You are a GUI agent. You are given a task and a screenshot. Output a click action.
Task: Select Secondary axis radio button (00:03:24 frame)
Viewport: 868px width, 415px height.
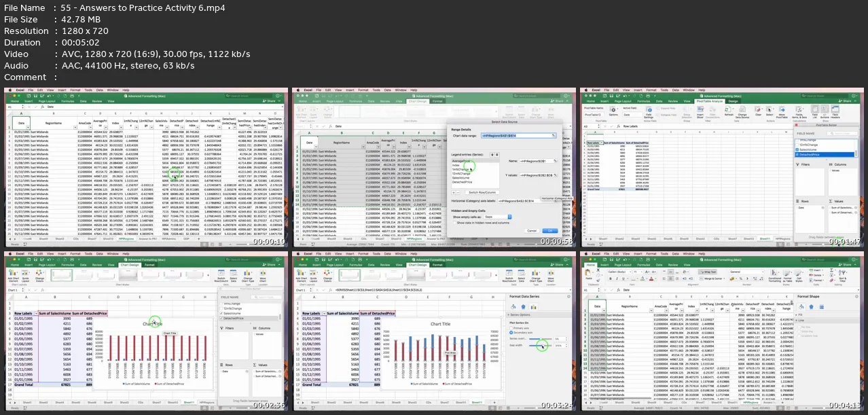[511, 333]
